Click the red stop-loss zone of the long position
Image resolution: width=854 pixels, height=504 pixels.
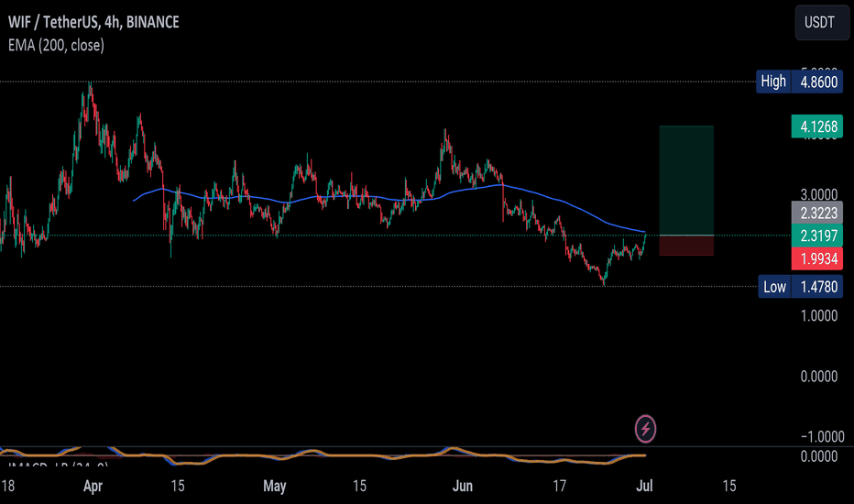686,246
